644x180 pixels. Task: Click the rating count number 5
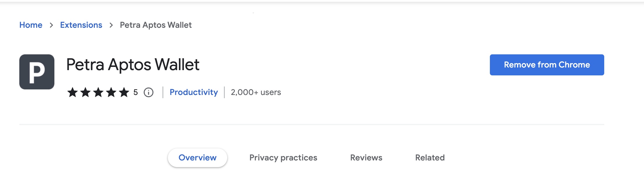coord(135,92)
